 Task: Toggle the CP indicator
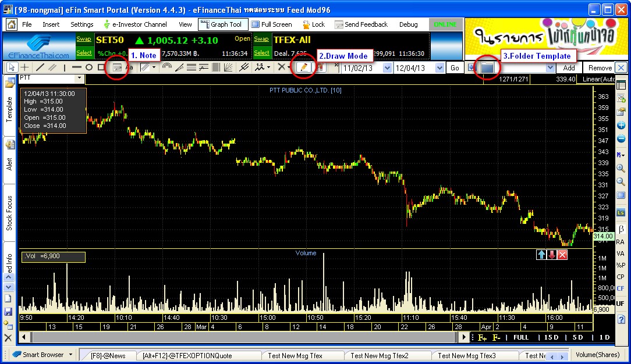pyautogui.click(x=620, y=277)
